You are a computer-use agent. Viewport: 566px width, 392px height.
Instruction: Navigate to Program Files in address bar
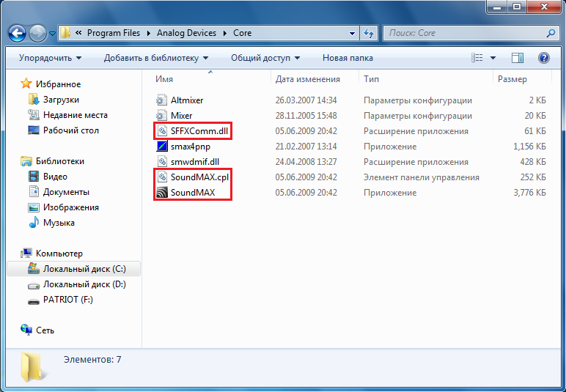click(114, 33)
